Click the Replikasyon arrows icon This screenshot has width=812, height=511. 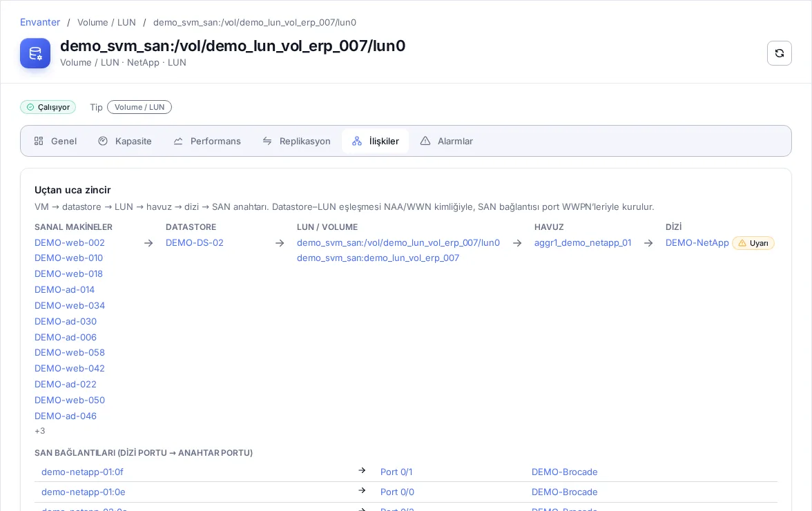click(267, 141)
